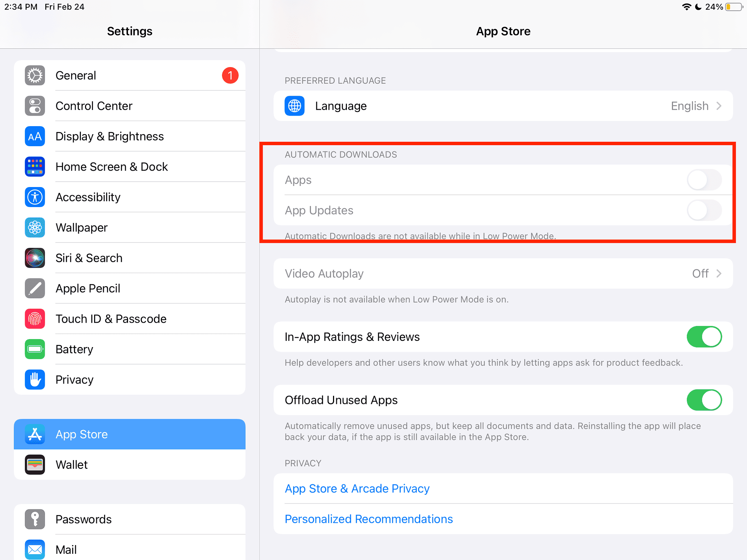Open the Language selection chevron
The width and height of the screenshot is (747, 560).
pos(720,106)
